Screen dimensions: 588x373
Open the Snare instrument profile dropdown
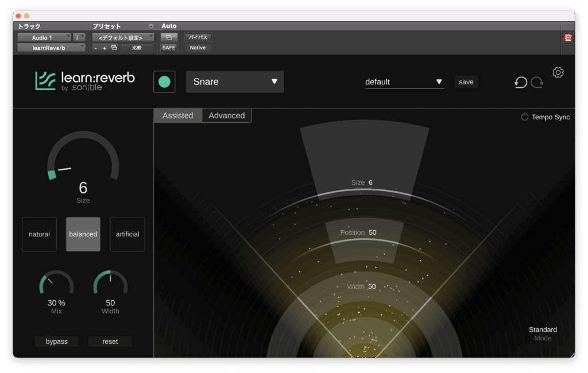pos(235,81)
